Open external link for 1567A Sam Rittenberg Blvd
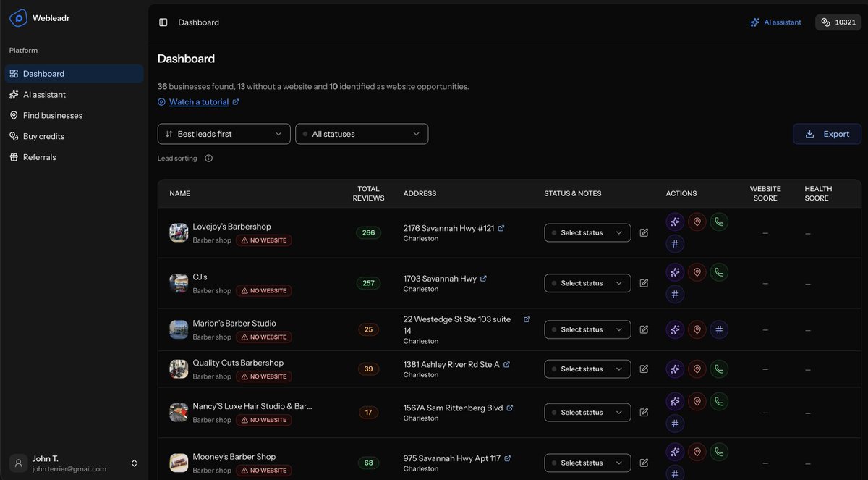Viewport: 868px width, 480px height. coord(510,408)
